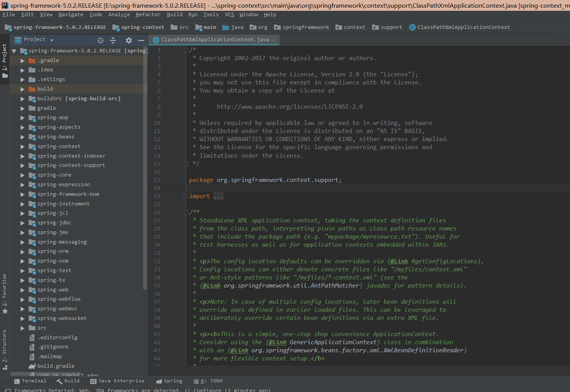This screenshot has height=392, width=570.
Task: Expand the spring-webmvc module
Action: (22, 309)
